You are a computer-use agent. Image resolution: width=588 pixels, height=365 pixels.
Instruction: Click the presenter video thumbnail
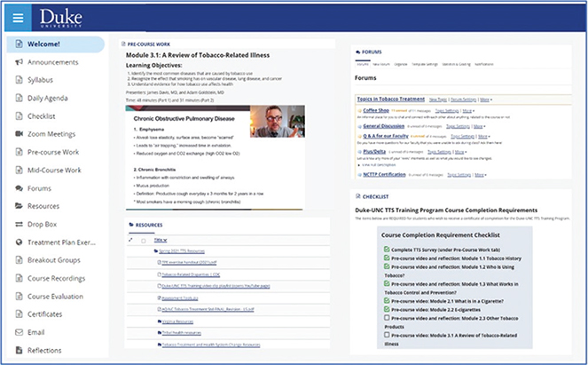tap(276, 127)
